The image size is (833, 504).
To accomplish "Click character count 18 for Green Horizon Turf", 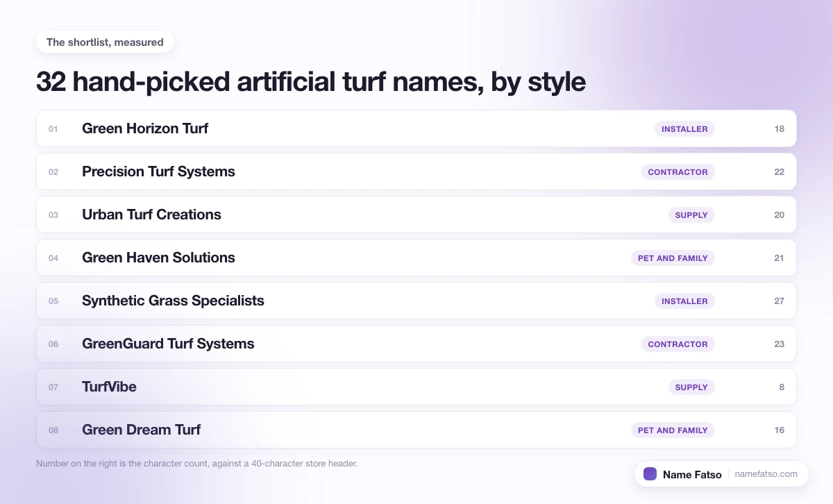I will 779,128.
